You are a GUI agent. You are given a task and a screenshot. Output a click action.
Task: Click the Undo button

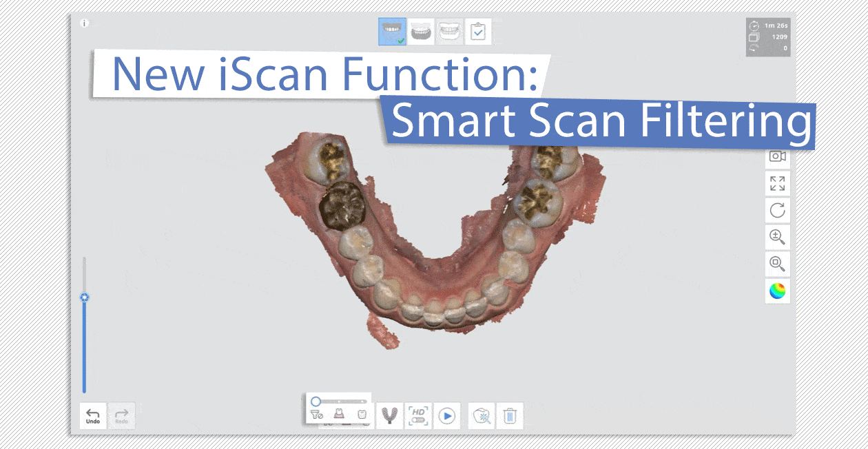(x=93, y=416)
